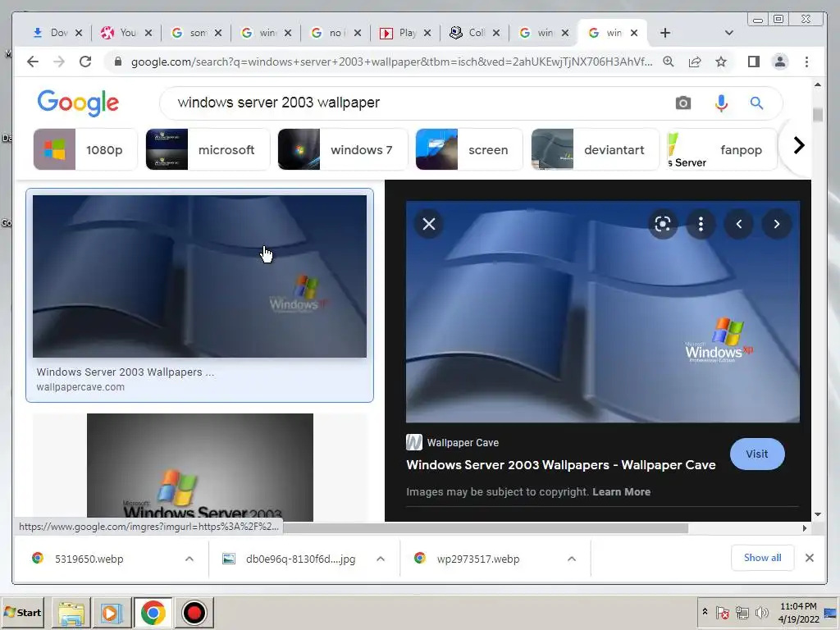
Task: Open preview image more options menu
Action: click(701, 224)
